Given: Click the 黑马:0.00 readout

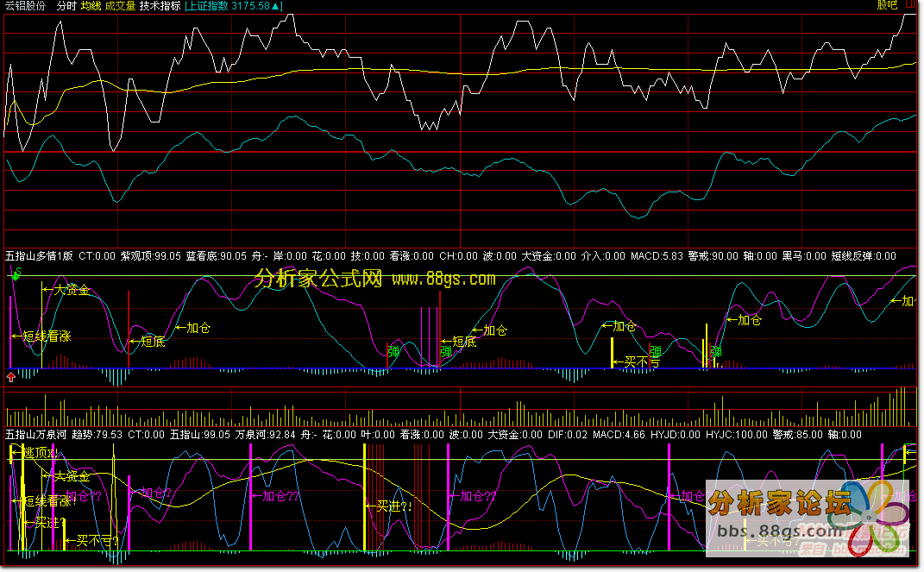Looking at the screenshot, I should coord(804,256).
